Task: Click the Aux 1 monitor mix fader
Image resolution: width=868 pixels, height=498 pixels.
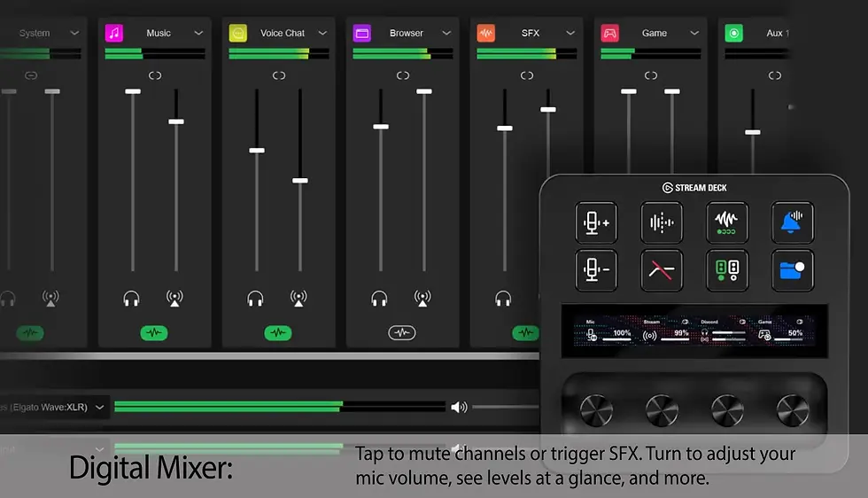Action: pyautogui.click(x=752, y=132)
